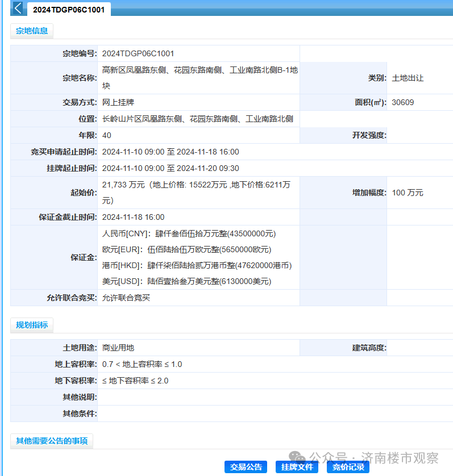Select the 港币[HKD] deposit line

pos(197,265)
